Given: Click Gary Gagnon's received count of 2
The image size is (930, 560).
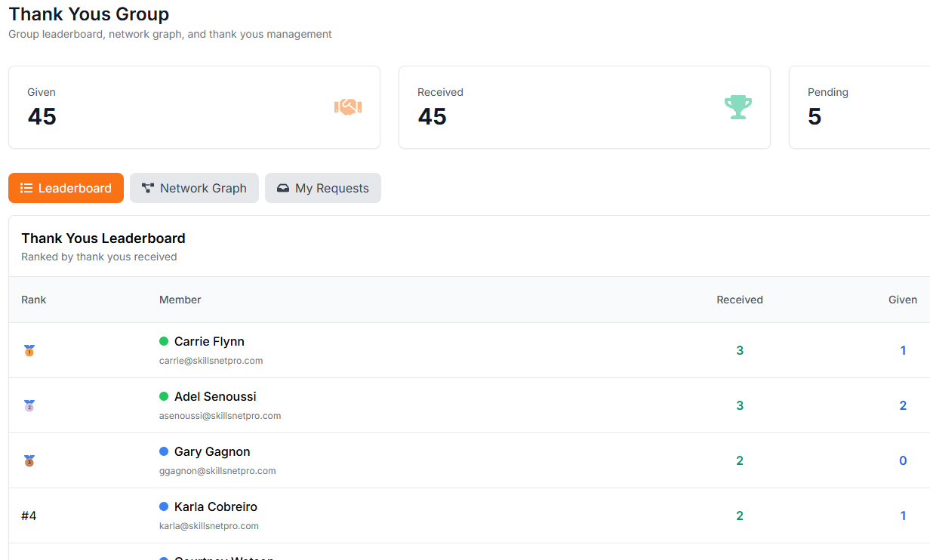Looking at the screenshot, I should click(739, 461).
